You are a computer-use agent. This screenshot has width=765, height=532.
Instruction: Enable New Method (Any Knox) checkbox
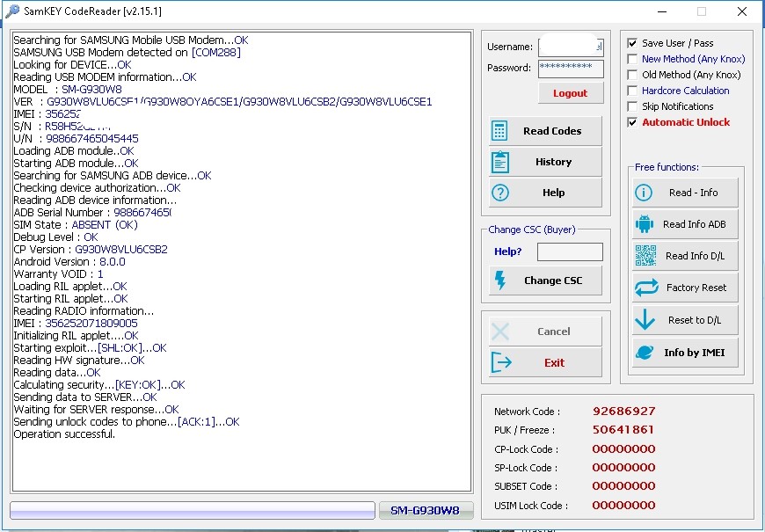[632, 59]
